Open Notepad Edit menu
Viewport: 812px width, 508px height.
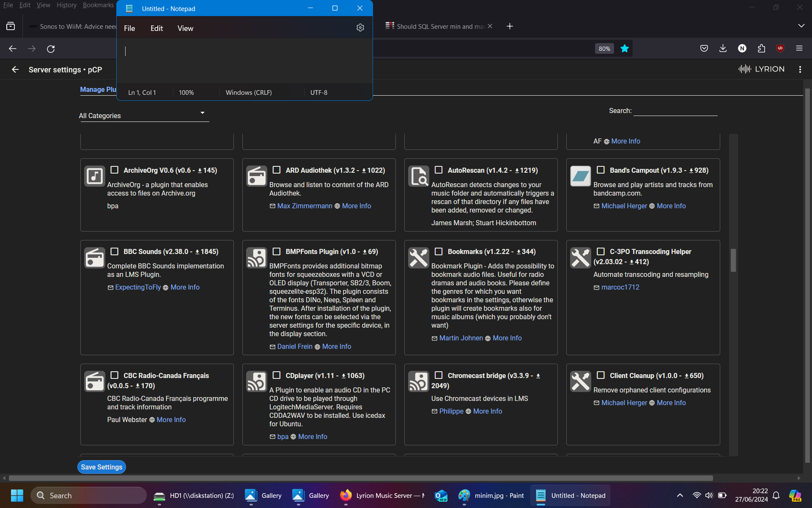[x=156, y=28]
